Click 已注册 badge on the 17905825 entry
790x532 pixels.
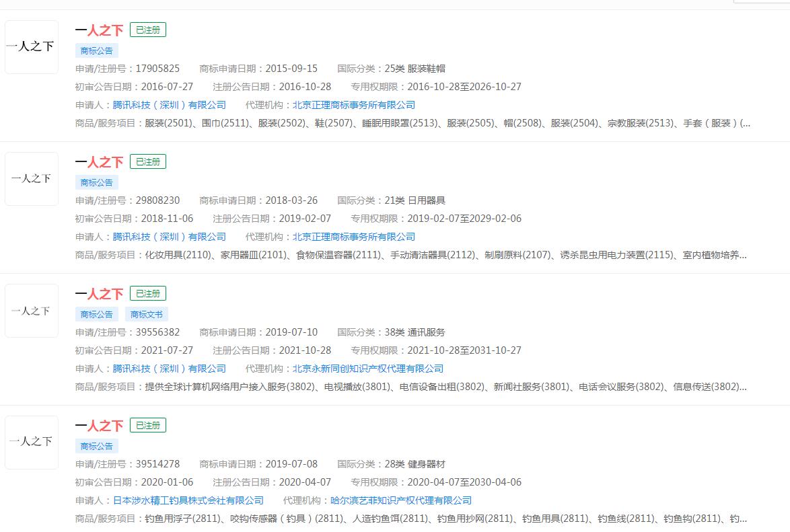148,30
